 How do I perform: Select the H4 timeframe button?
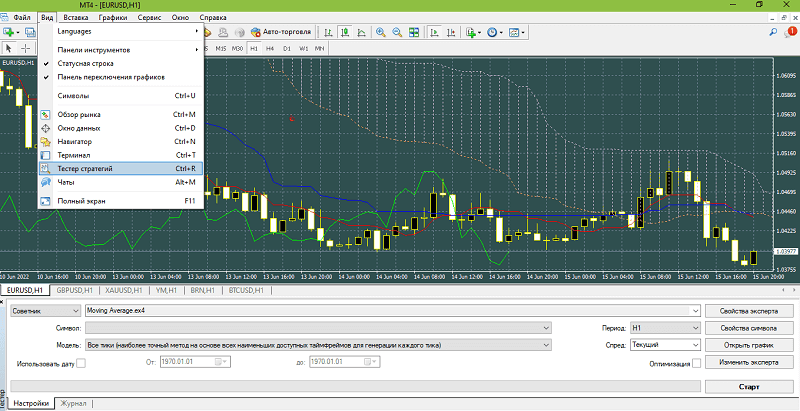(270, 48)
